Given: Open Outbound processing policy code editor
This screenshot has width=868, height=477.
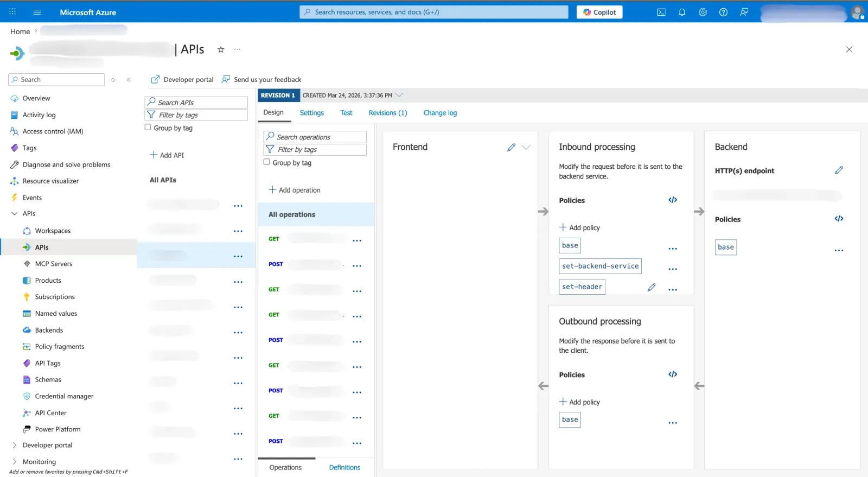Looking at the screenshot, I should coord(673,374).
